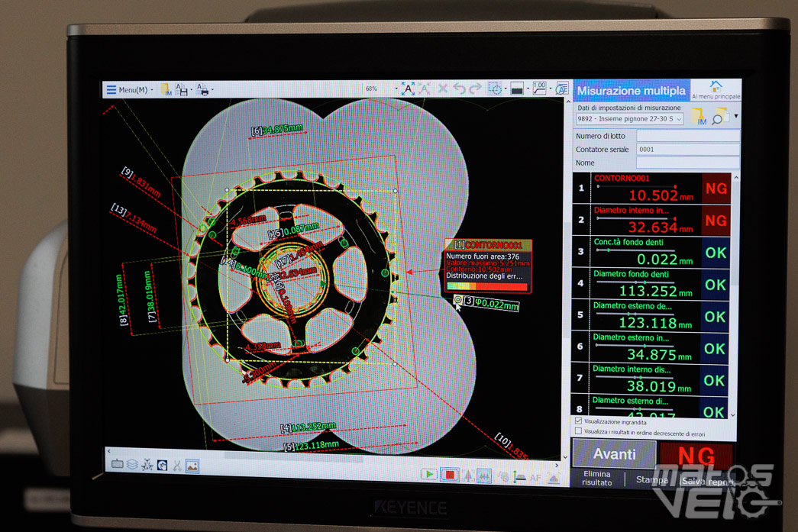The height and width of the screenshot is (532, 798).
Task: Click the [5]123.118mm dimension label on image
Action: coord(312,445)
